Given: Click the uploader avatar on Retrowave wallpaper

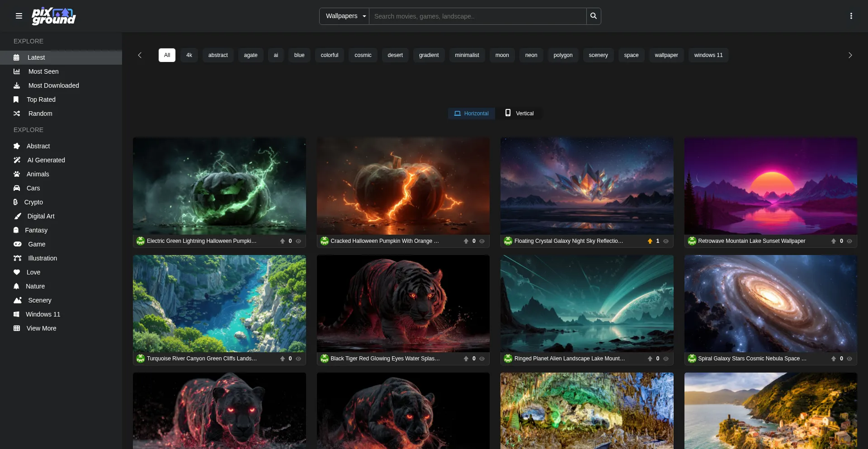Looking at the screenshot, I should (x=692, y=241).
